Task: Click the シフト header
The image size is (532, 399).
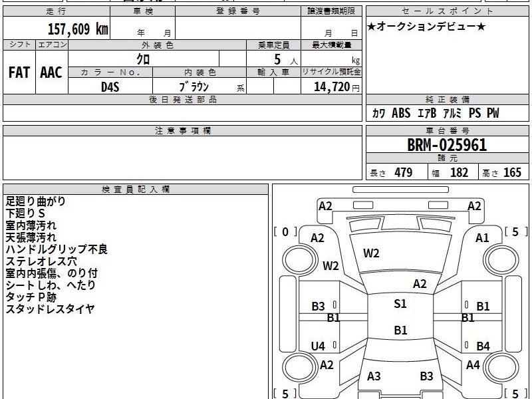Action: point(19,45)
